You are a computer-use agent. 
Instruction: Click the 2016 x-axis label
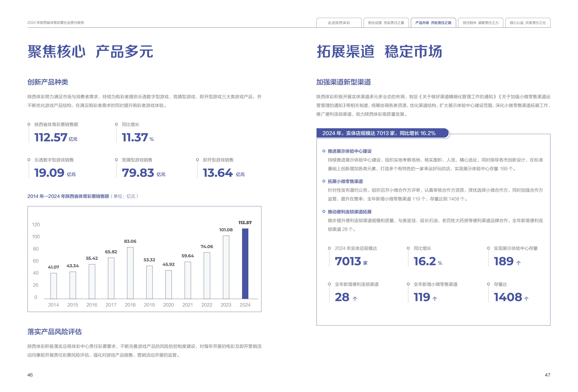point(92,305)
